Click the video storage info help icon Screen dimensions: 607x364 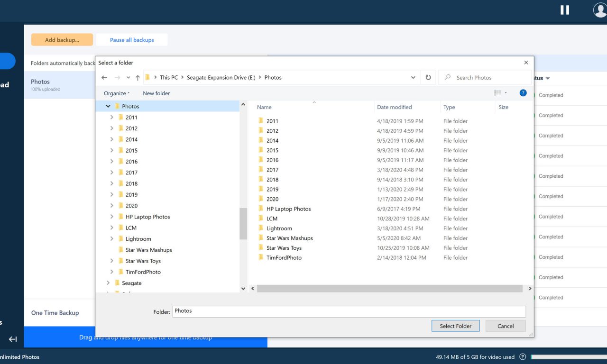(x=523, y=357)
